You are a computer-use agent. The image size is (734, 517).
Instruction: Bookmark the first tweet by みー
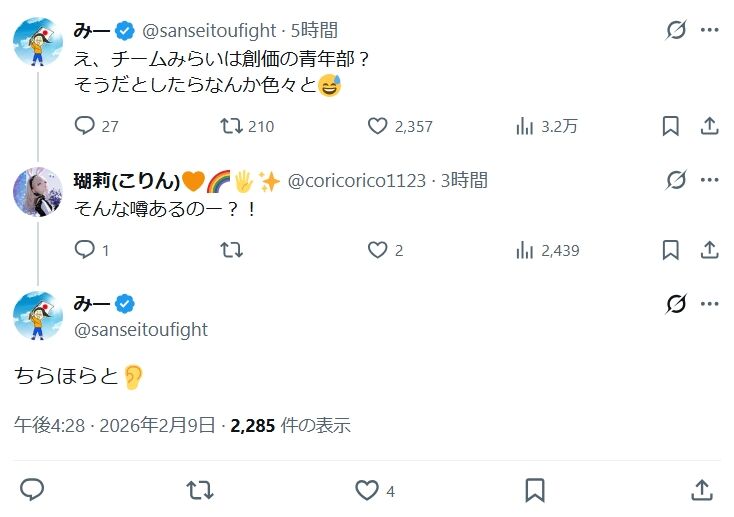[x=670, y=126]
